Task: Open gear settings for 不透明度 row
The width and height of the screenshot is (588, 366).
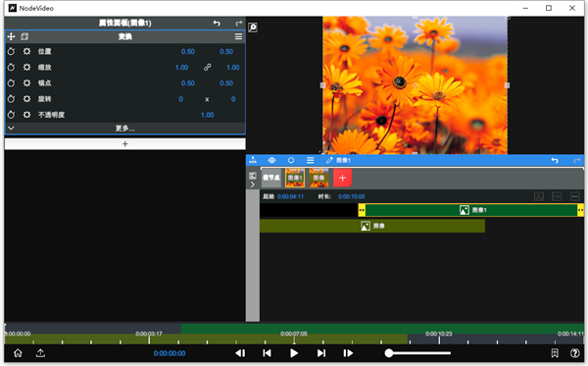Action: 27,115
